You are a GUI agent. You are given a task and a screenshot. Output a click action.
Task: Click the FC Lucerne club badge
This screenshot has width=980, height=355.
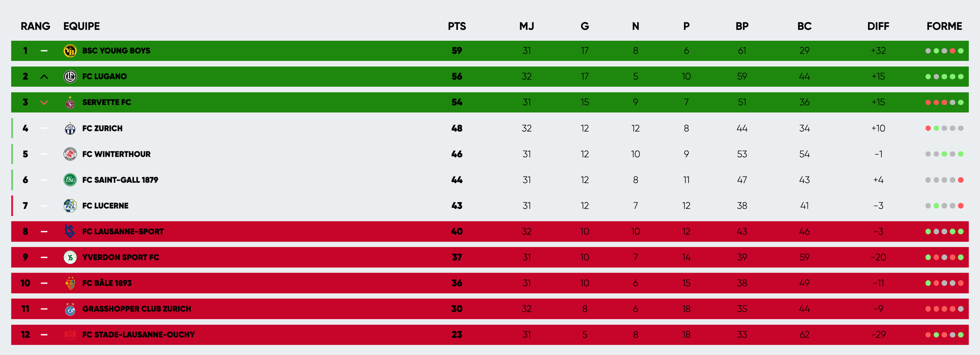coord(70,206)
